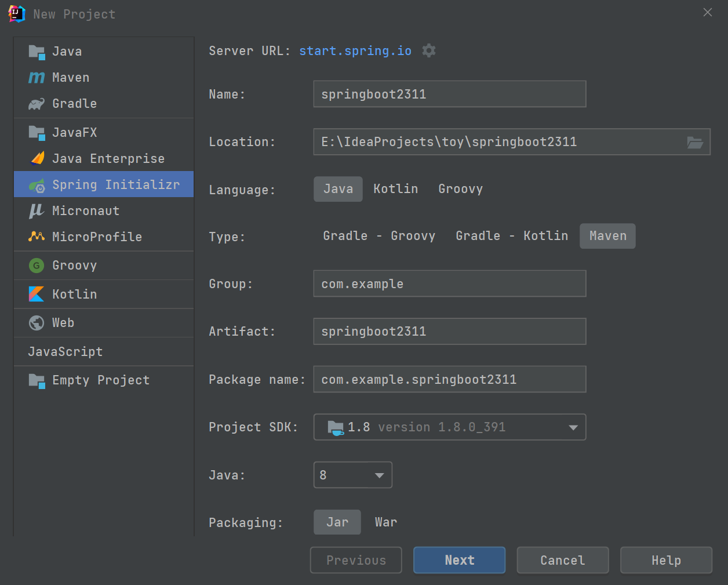Select Kotlin as the language

396,189
